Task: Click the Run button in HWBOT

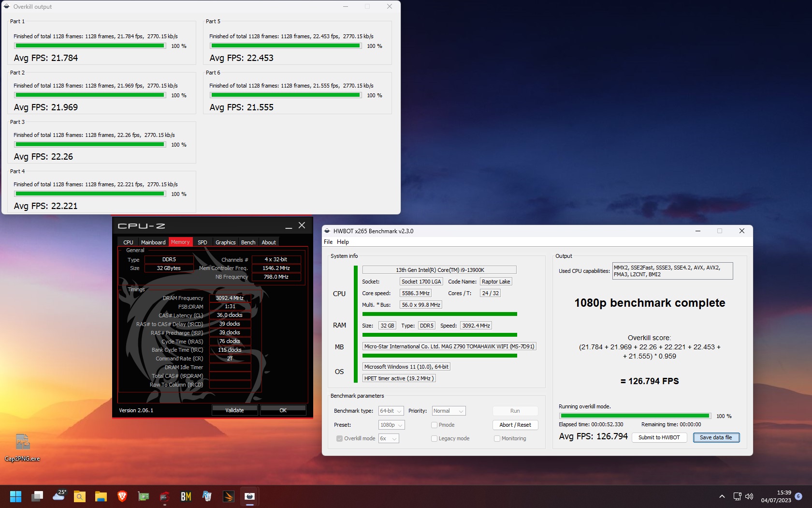Action: pos(515,411)
